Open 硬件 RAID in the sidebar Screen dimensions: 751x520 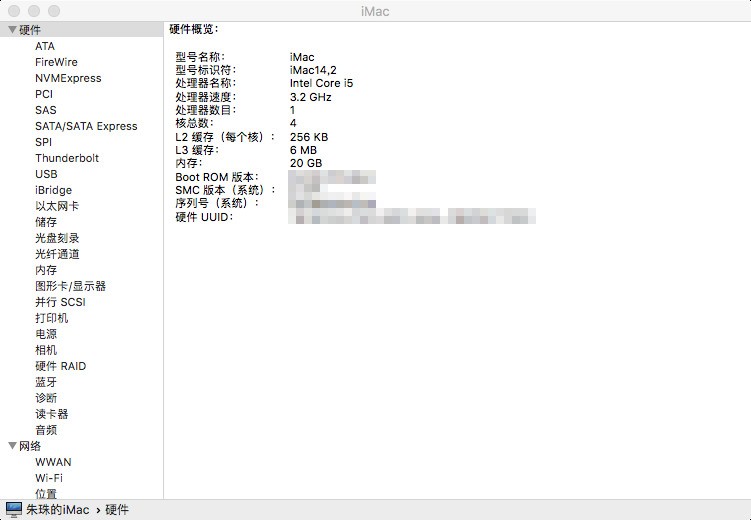pos(61,366)
